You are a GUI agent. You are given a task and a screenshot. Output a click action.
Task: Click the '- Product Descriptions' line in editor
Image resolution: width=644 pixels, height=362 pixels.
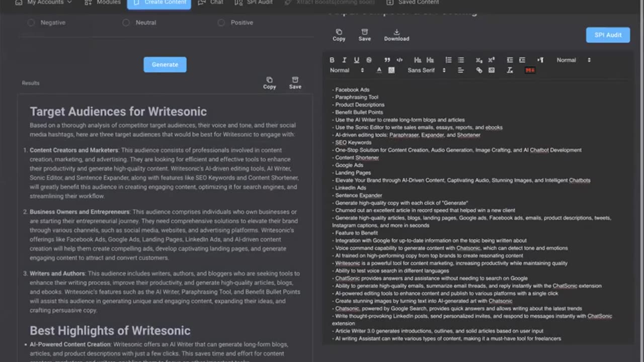click(x=358, y=105)
